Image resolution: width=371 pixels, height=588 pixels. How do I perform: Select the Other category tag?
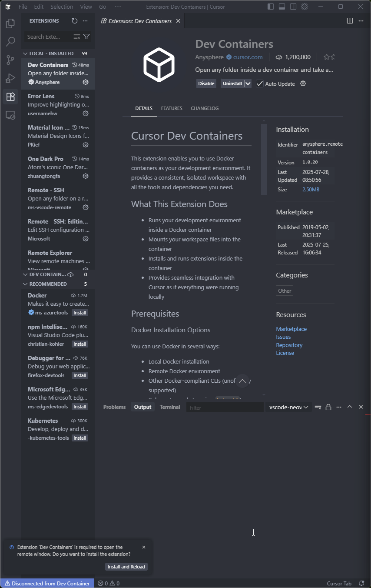coord(285,291)
